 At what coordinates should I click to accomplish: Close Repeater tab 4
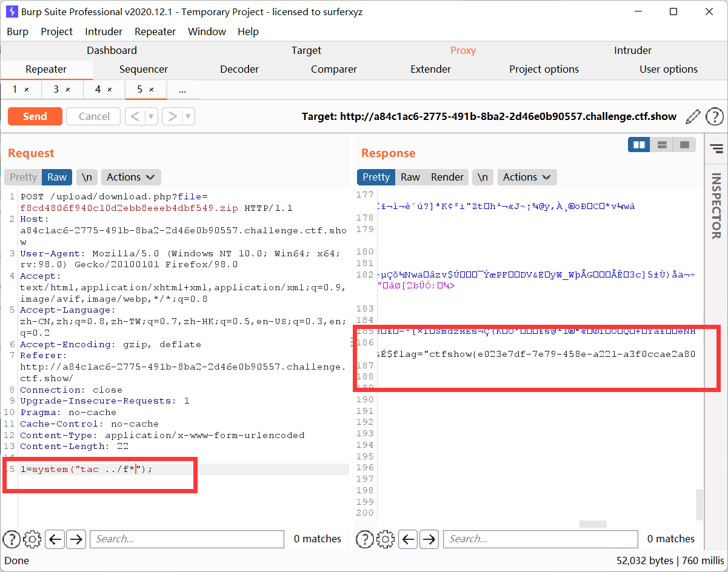[x=110, y=90]
